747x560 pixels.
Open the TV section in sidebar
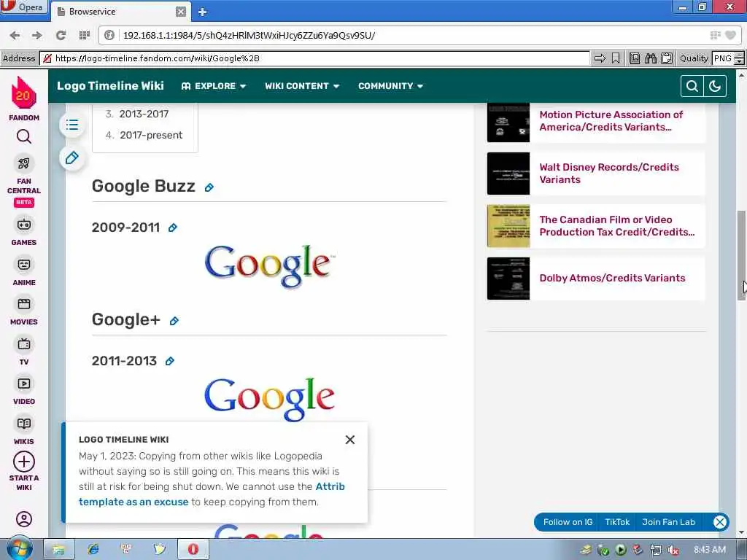24,351
